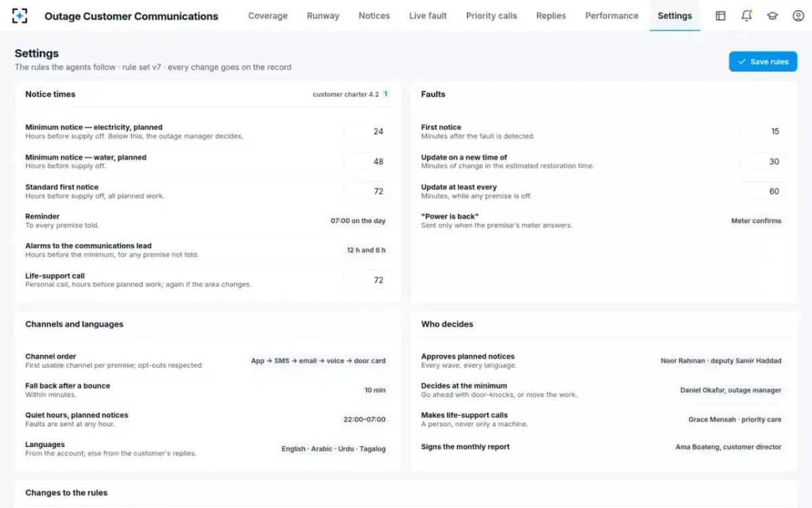Click the Makes life-support calls label
812x508 pixels.
point(464,415)
